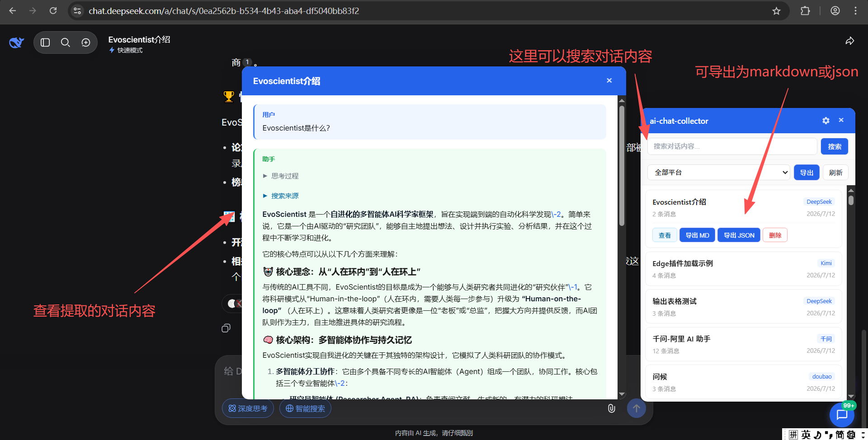Click the 导出 button beside the platform dropdown
Viewport: 868px width, 440px height.
click(807, 173)
